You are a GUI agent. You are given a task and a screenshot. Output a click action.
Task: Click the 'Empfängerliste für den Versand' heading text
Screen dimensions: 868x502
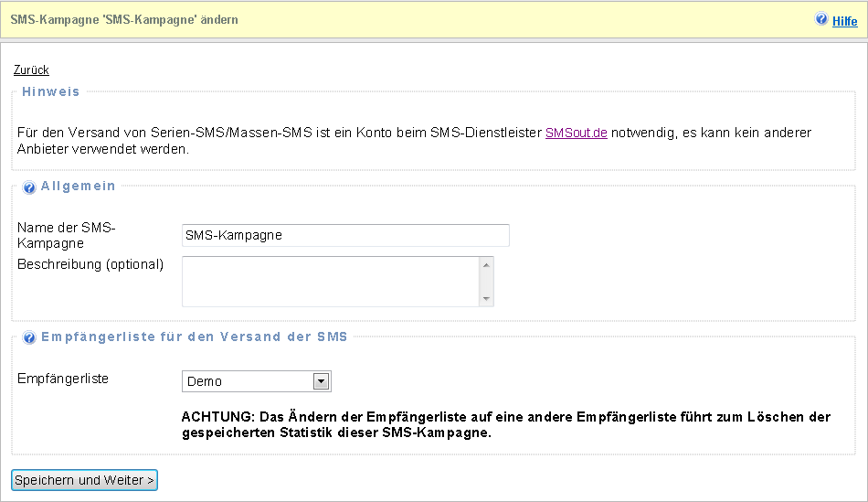coord(195,336)
